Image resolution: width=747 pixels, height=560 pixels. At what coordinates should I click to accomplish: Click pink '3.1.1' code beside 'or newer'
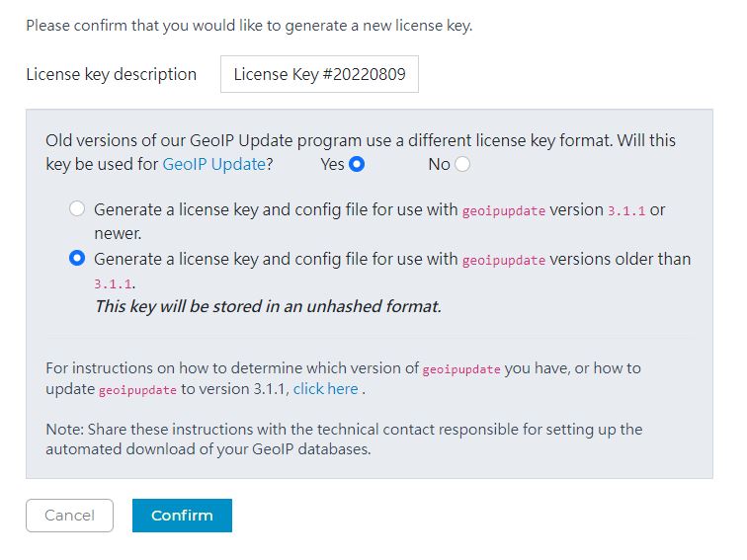click(626, 211)
